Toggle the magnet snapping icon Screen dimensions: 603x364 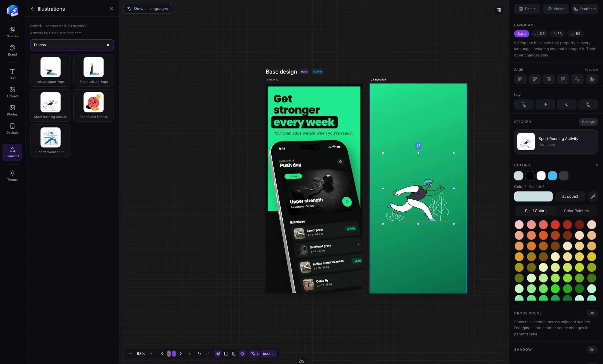coord(218,354)
